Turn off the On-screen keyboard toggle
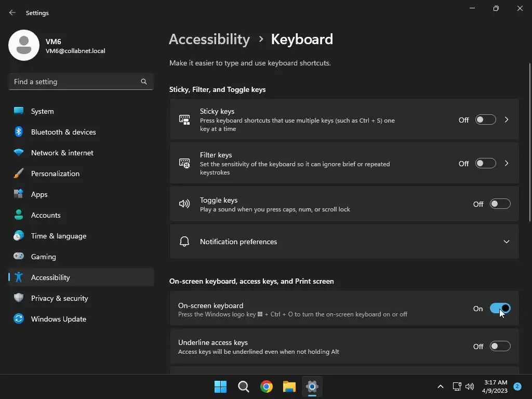Viewport: 532px width, 399px height. point(500,309)
